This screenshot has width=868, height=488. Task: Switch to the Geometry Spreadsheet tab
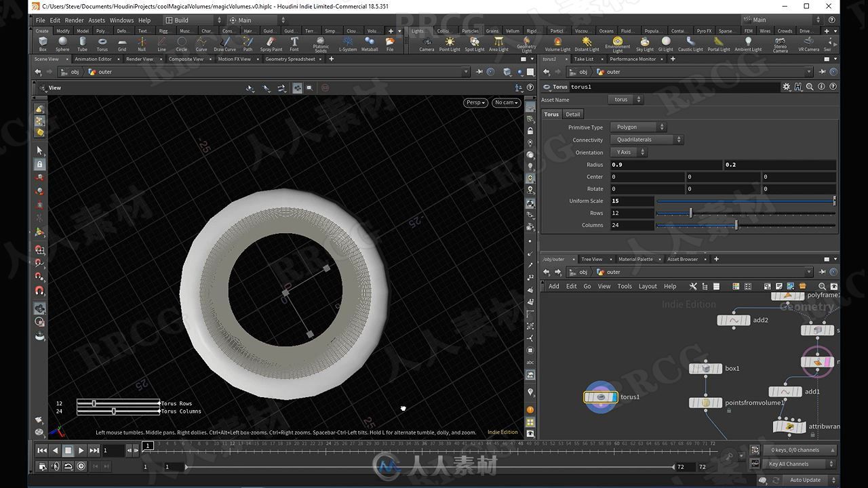click(290, 59)
